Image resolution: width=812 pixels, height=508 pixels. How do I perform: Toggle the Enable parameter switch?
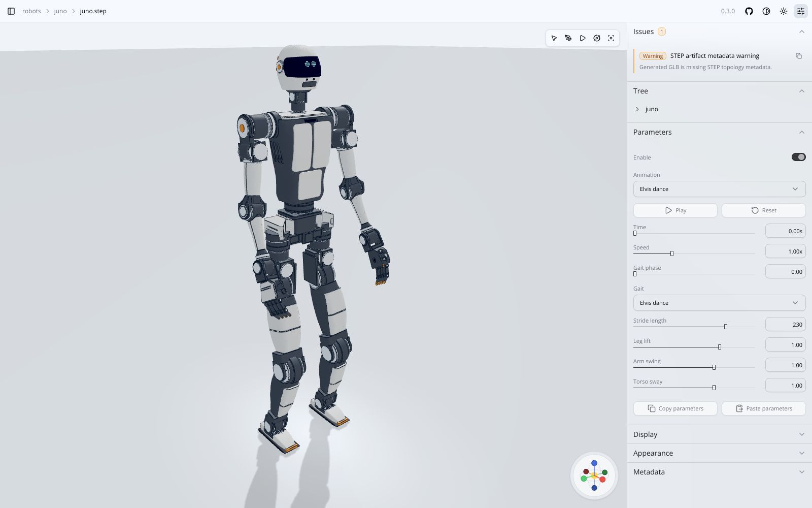[x=798, y=157]
